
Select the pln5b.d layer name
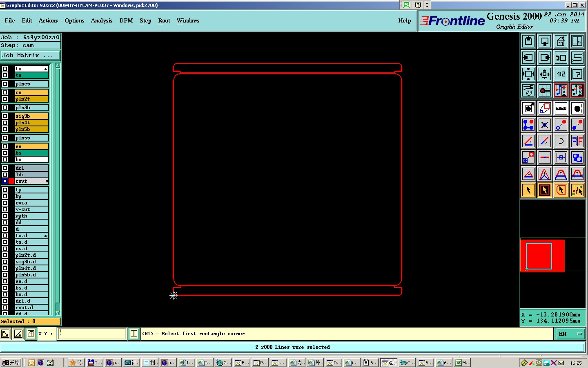(32, 275)
